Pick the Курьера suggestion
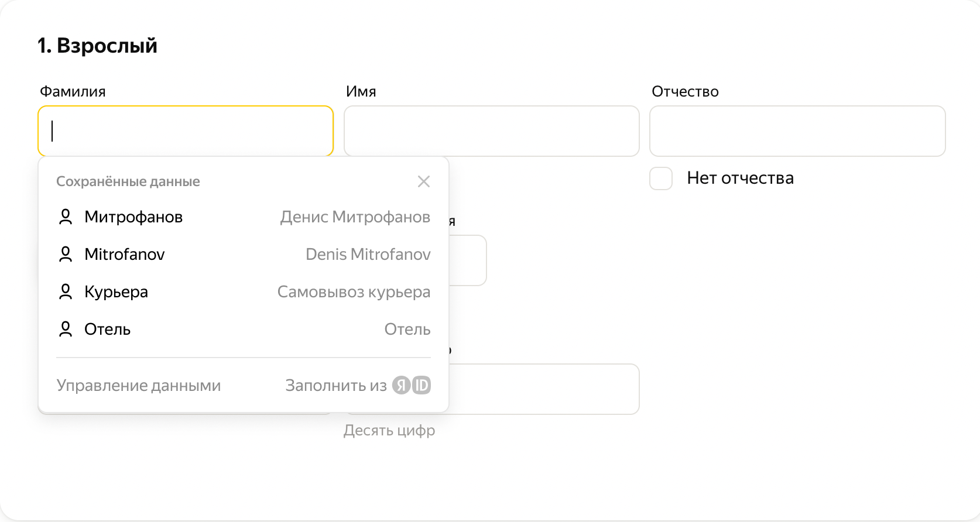This screenshot has width=980, height=522. (116, 292)
